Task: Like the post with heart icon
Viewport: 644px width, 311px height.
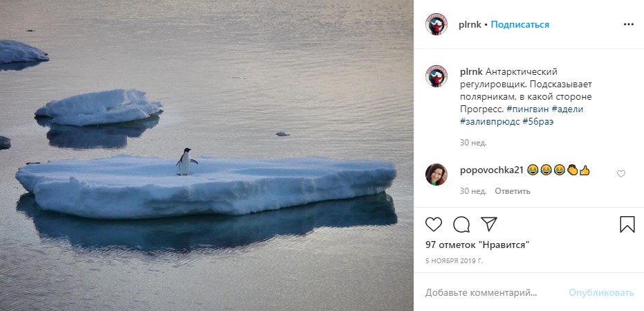Action: [434, 224]
